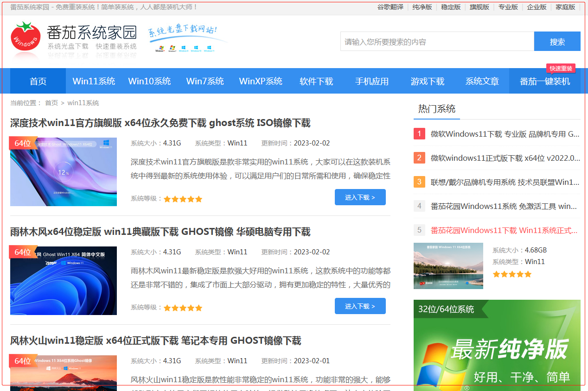Click the tomato Windows logo icon

point(26,37)
